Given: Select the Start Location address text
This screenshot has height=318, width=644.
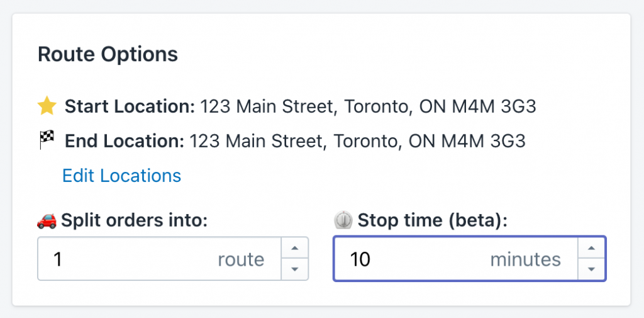Looking at the screenshot, I should [368, 106].
